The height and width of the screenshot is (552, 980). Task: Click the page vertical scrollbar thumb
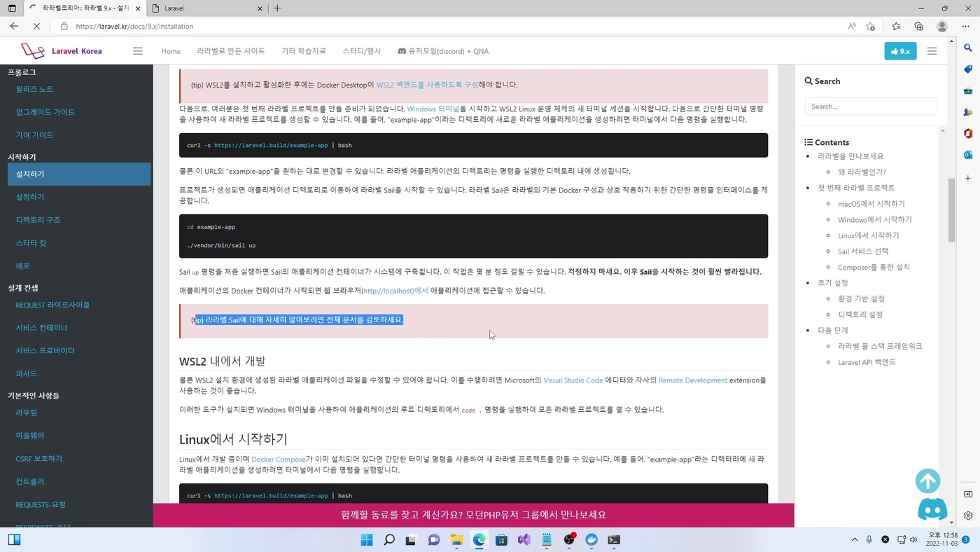click(951, 210)
